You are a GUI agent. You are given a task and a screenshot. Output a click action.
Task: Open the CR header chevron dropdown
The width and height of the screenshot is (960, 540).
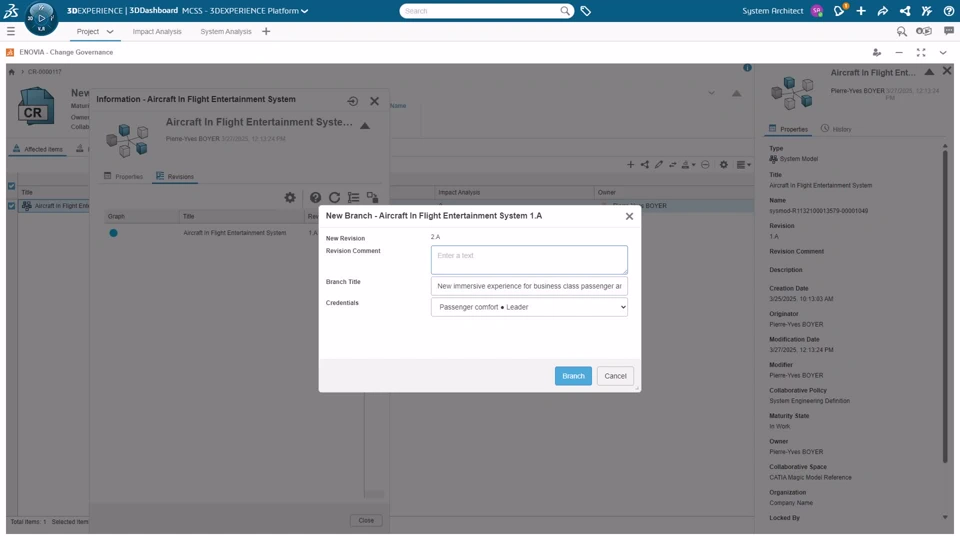711,93
